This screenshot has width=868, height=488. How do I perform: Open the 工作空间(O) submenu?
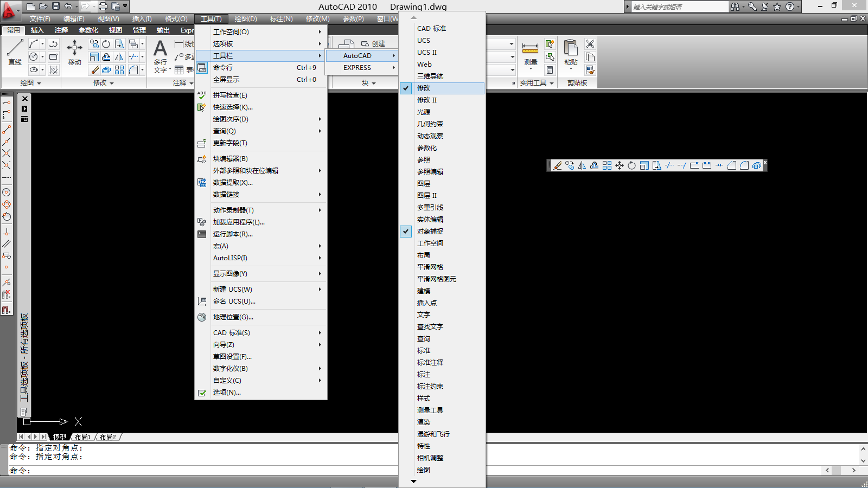261,31
